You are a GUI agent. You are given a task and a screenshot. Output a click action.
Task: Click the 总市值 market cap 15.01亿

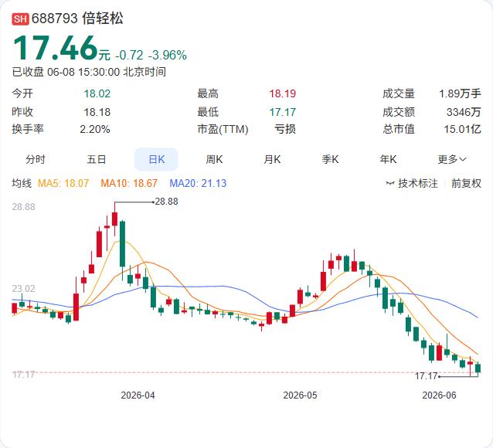click(x=463, y=129)
